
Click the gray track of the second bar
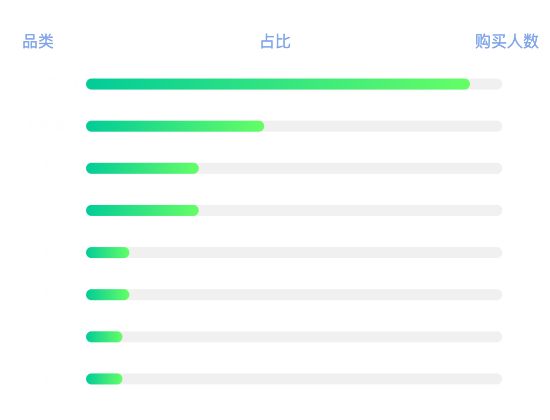[383, 126]
